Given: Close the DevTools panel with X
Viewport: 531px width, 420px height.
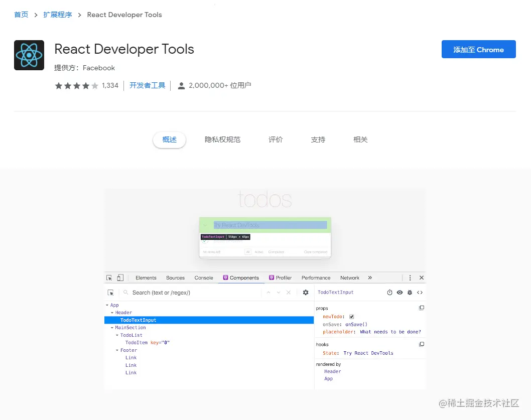Looking at the screenshot, I should (x=422, y=278).
